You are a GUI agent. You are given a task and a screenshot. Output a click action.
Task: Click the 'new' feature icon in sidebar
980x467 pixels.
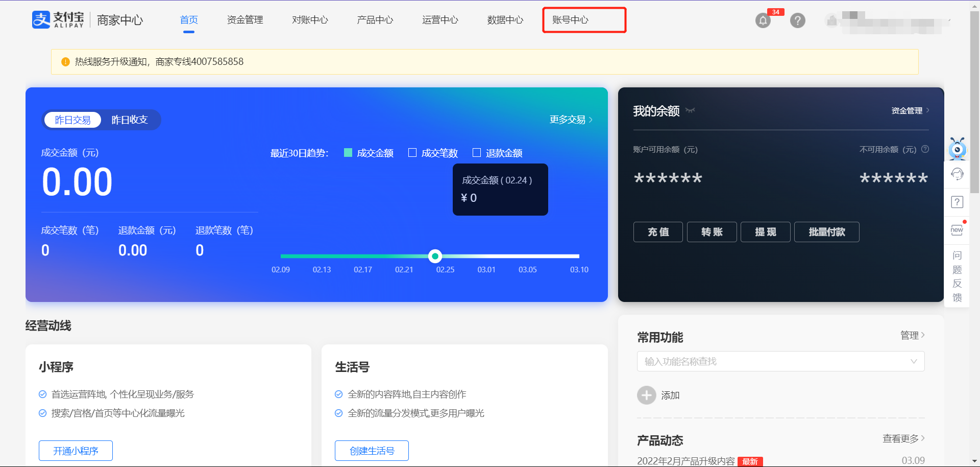(x=957, y=229)
